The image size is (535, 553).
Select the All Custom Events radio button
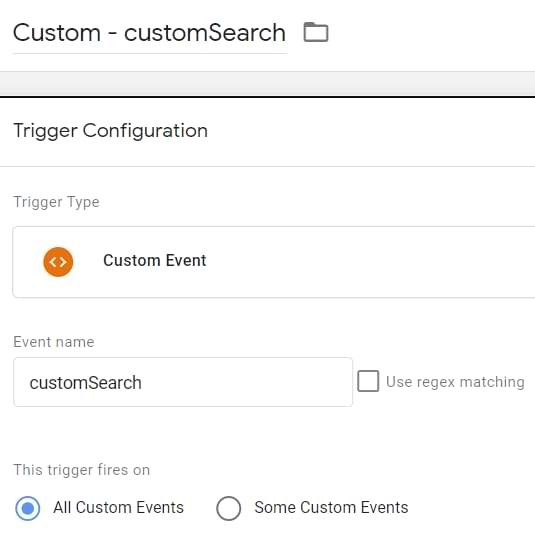(28, 508)
